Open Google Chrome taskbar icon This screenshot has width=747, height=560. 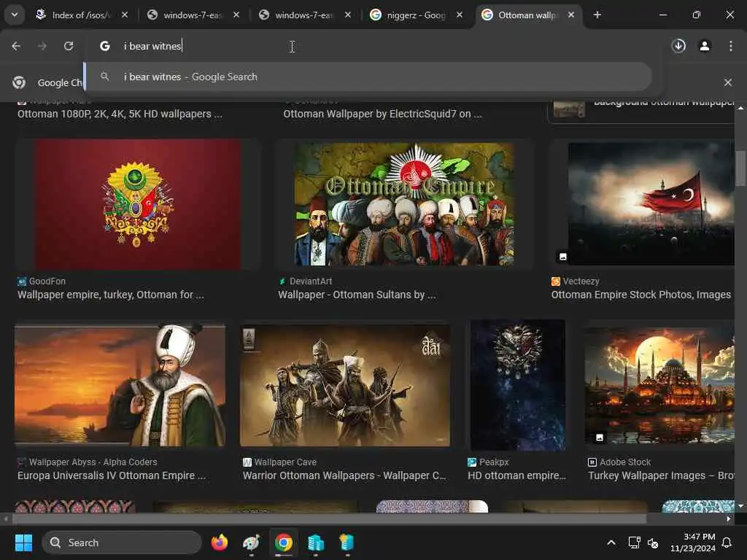point(284,542)
